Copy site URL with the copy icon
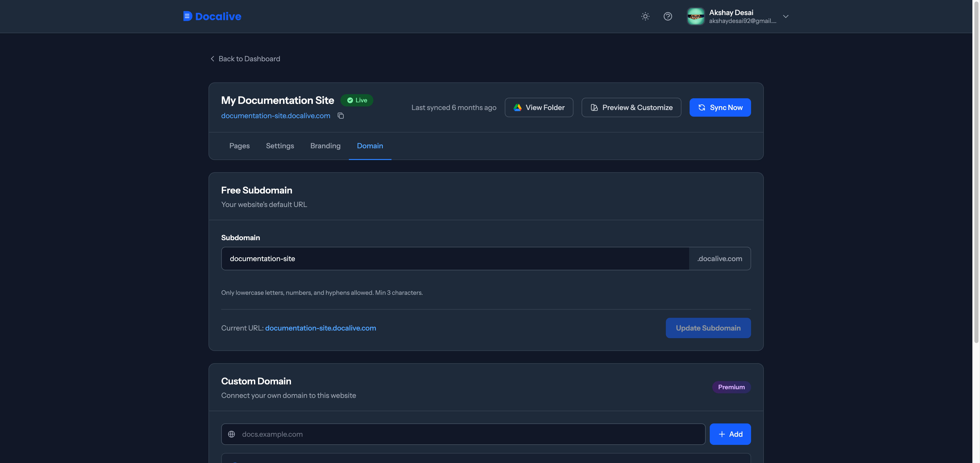Image resolution: width=980 pixels, height=463 pixels. (341, 116)
